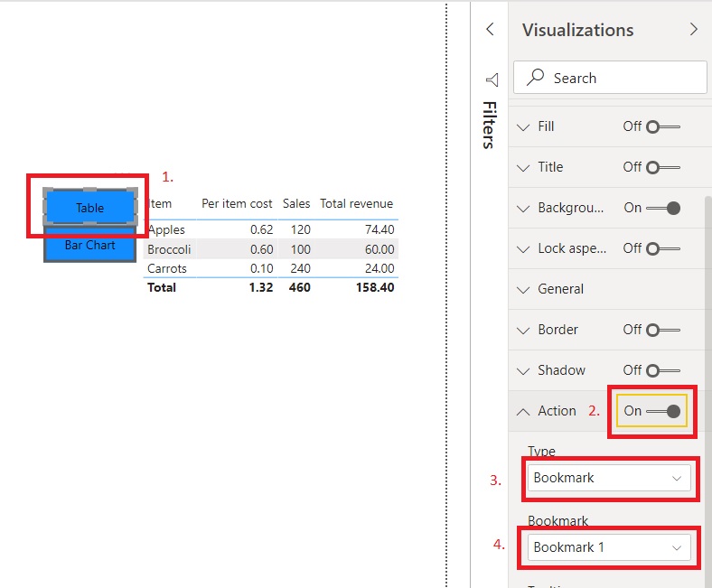Viewport: 712px width, 588px height.
Task: Click the Bar Chart button
Action: pos(89,246)
